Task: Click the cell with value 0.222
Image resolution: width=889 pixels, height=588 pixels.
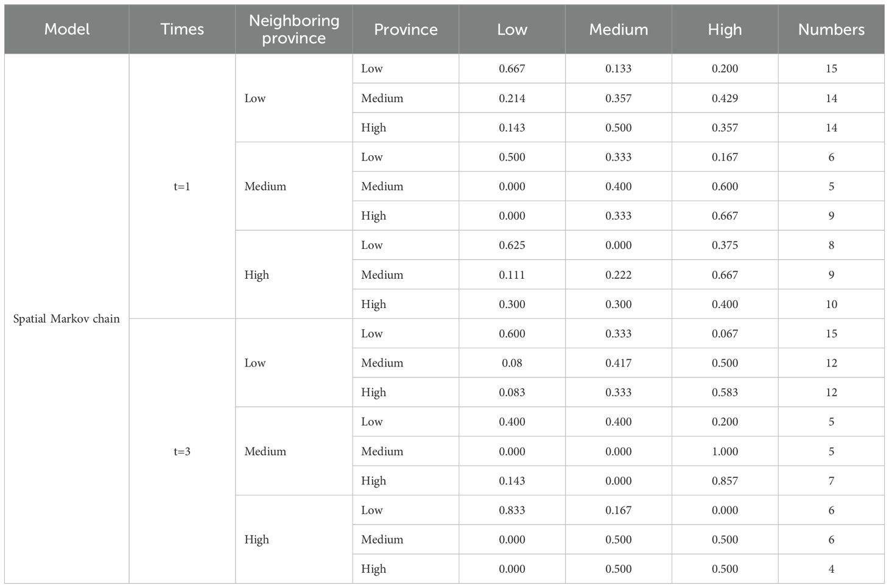Action: tap(618, 275)
